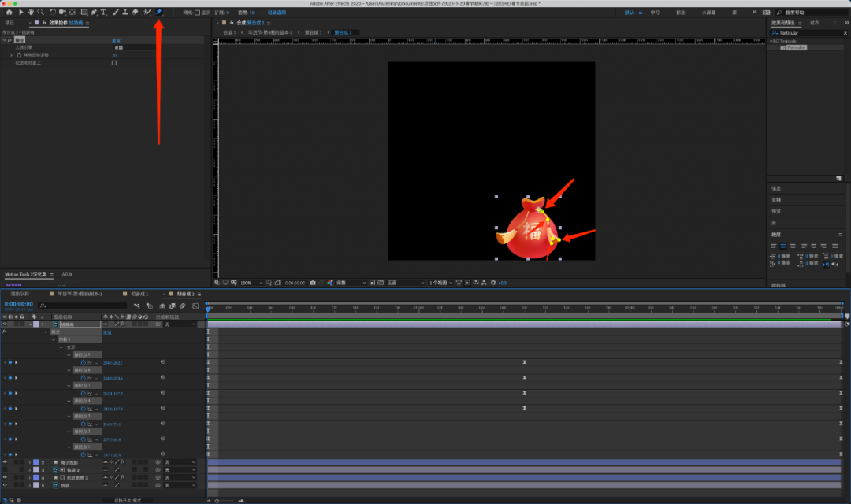Expand layer 3 锦袋 2 properties
The width and height of the screenshot is (851, 504).
pos(29,470)
